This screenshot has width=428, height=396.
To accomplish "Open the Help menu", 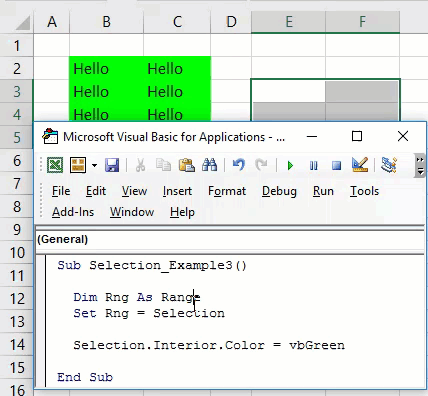I will (182, 212).
